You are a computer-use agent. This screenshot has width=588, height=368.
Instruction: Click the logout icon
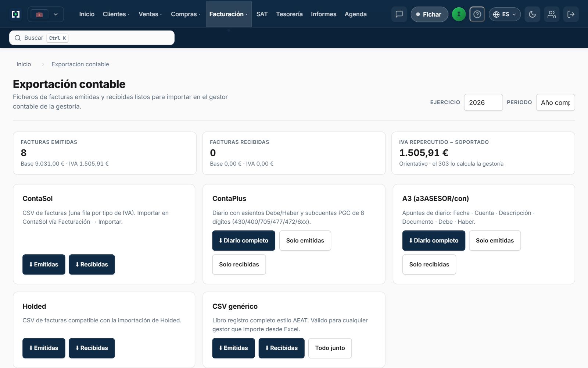pyautogui.click(x=571, y=14)
